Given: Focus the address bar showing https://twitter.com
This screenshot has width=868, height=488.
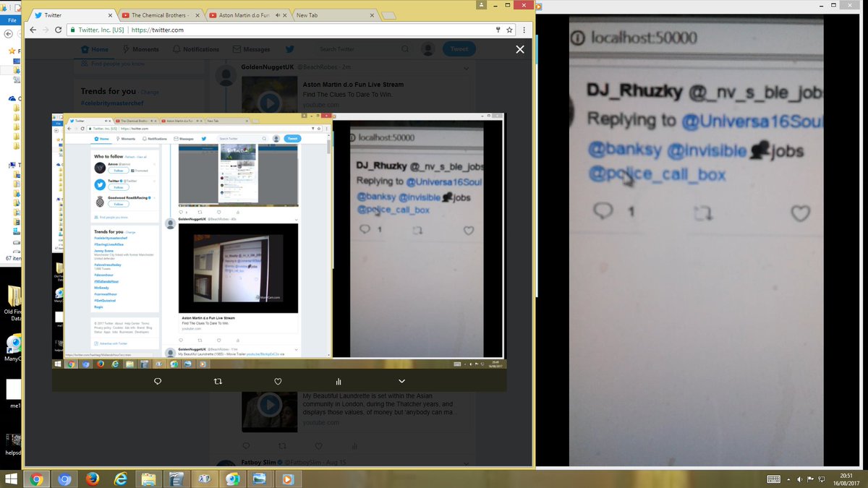Looking at the screenshot, I should [158, 30].
